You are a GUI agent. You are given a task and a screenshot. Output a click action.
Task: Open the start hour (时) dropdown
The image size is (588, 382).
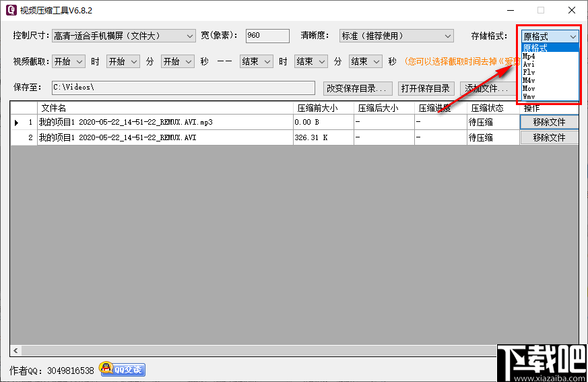(x=68, y=61)
